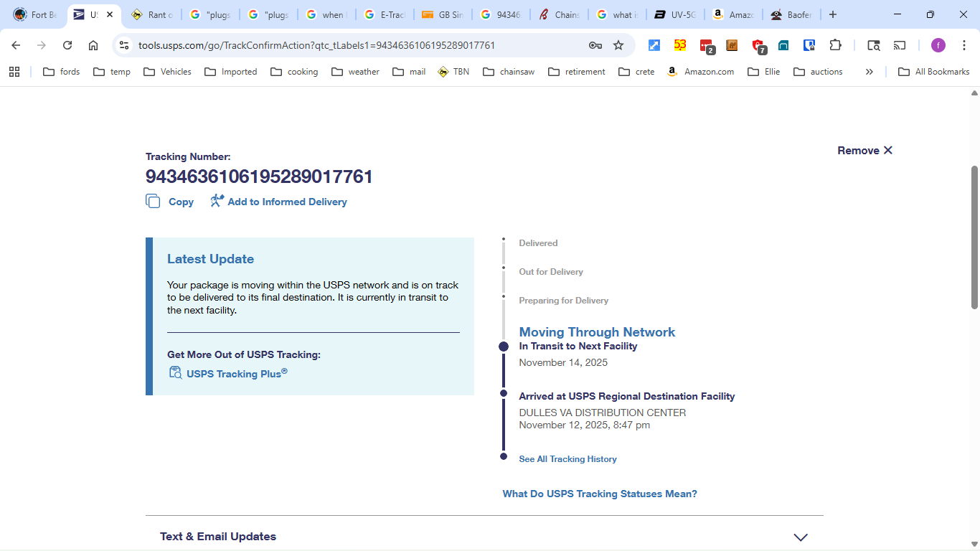980x551 pixels.
Task: Open the Chrome three-dot menu
Action: [x=964, y=45]
